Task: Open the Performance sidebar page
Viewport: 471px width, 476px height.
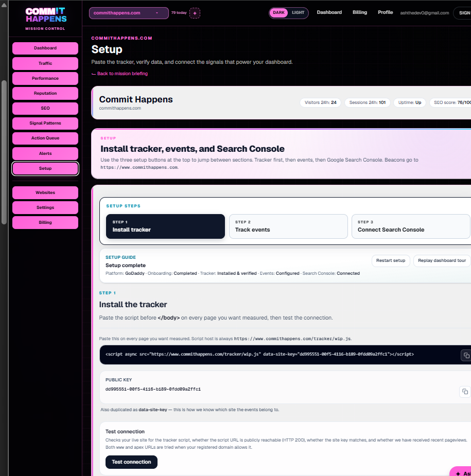Action: pos(45,78)
